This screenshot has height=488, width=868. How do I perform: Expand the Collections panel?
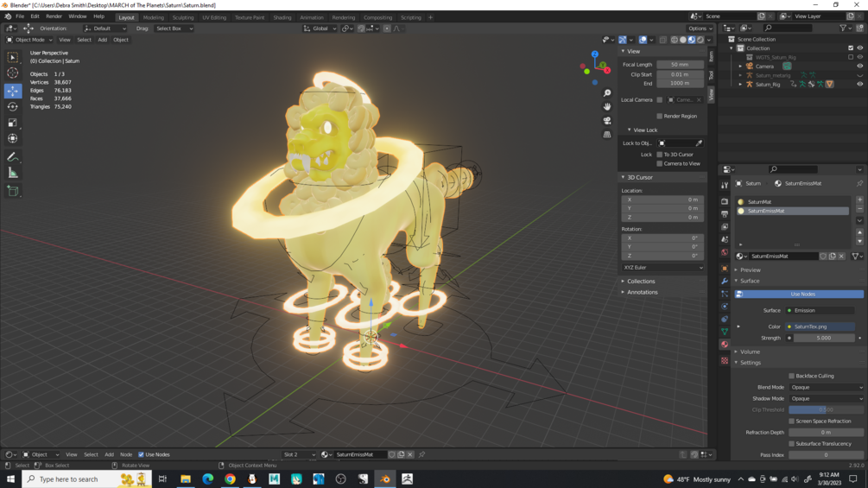click(x=641, y=281)
